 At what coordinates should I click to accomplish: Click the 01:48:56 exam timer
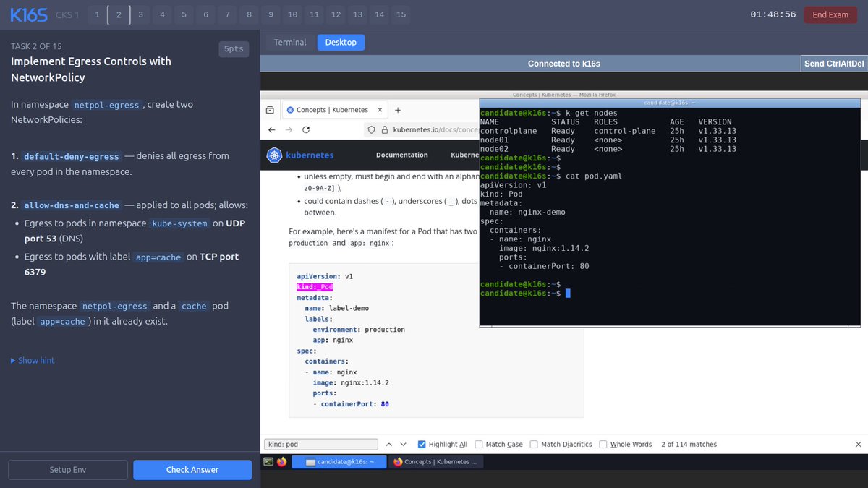pyautogui.click(x=773, y=14)
